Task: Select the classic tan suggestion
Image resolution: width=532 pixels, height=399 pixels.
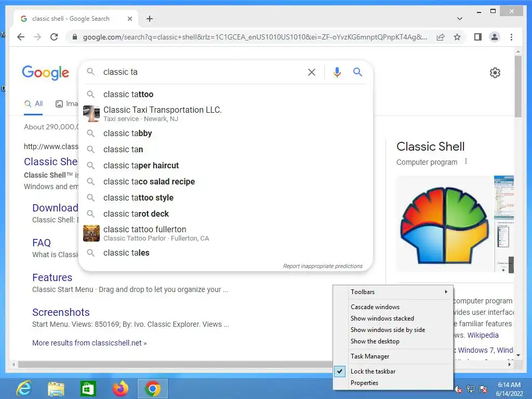Action: pyautogui.click(x=225, y=149)
